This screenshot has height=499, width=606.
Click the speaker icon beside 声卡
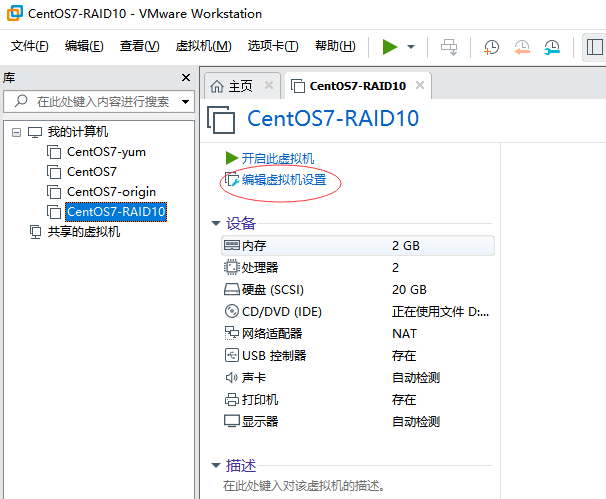coord(232,377)
